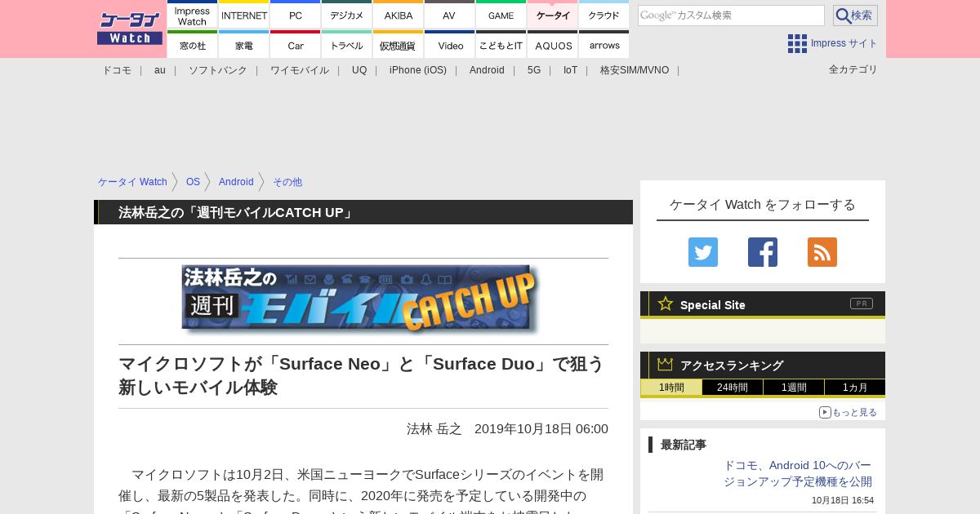The image size is (980, 514).
Task: Open the GAME Watch tab
Action: coord(501,15)
